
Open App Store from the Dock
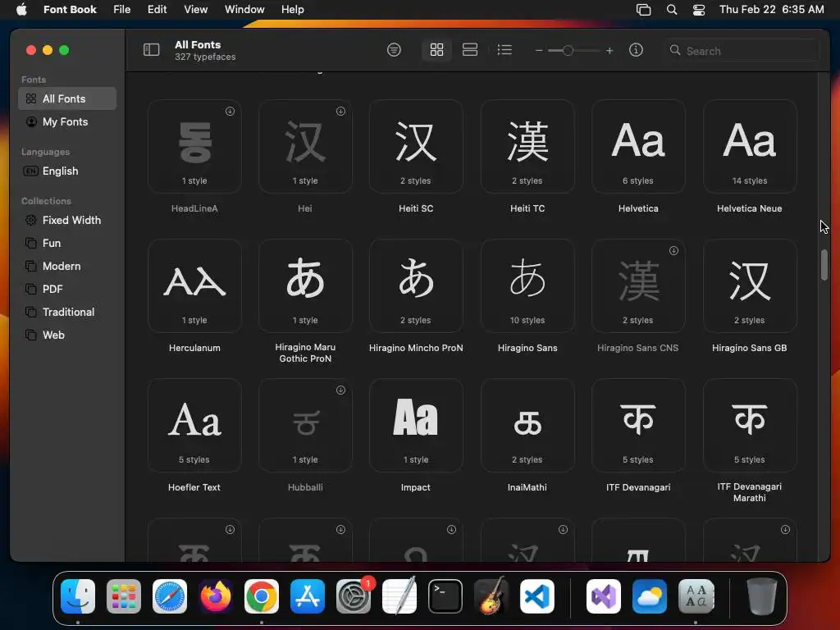pos(308,596)
